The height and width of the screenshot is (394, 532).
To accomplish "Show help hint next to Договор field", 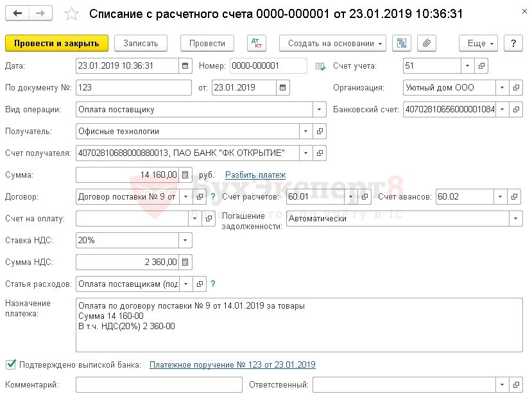I will (x=212, y=196).
